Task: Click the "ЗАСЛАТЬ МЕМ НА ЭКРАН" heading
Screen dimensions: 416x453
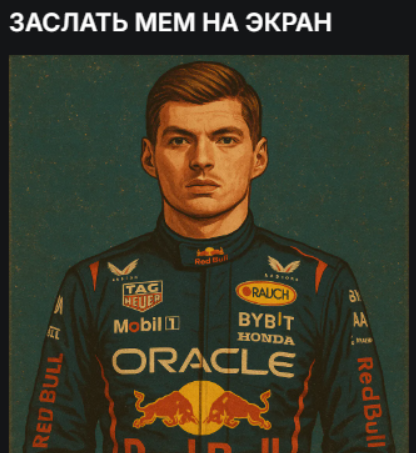Action: pyautogui.click(x=170, y=22)
